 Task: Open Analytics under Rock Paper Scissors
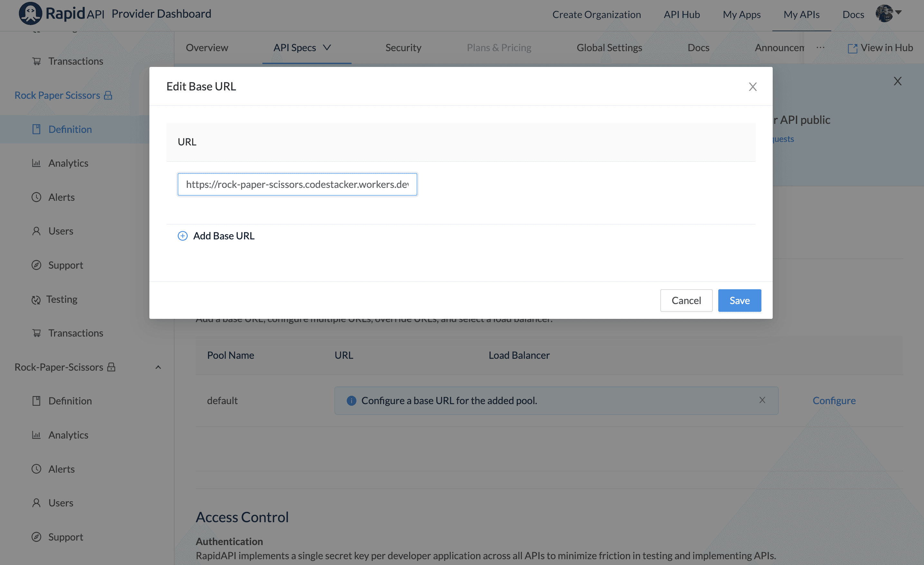[68, 163]
